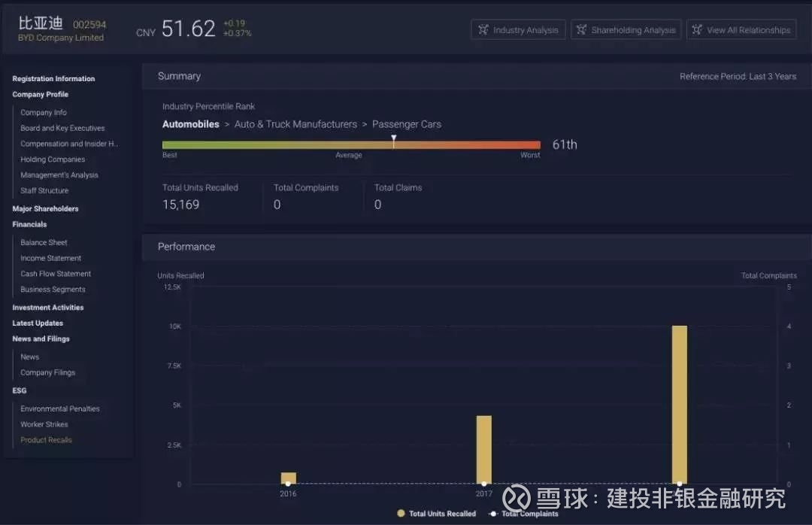Open Company Info page
Screen dimensions: 812x525
(x=44, y=113)
